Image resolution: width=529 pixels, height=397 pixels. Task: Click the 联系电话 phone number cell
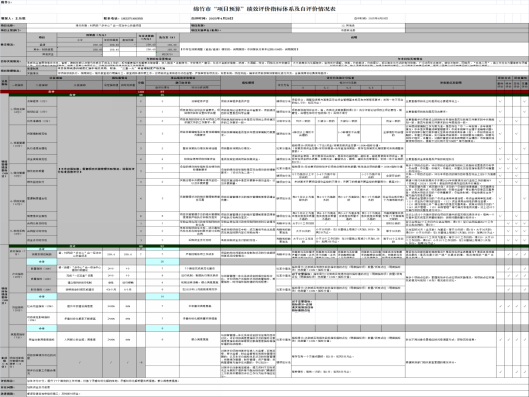tap(123, 18)
